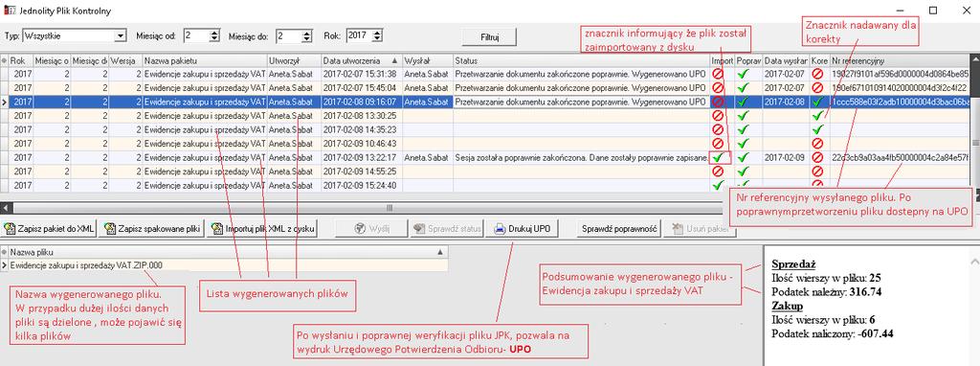Click Popraw checkmark in 13:30:25 row
This screenshot has height=366, width=980.
pos(743,116)
